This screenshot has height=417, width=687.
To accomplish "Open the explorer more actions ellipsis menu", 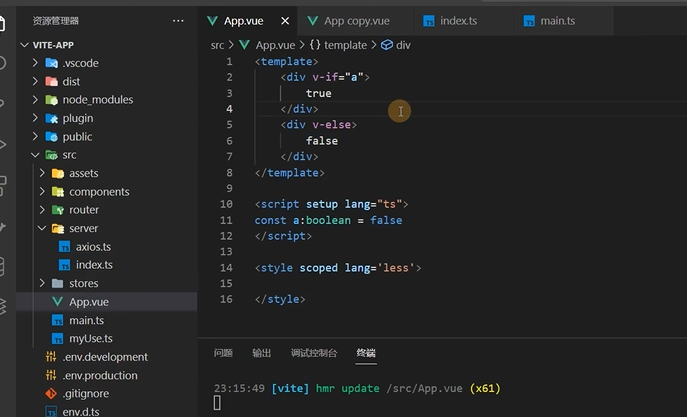I will click(x=178, y=21).
